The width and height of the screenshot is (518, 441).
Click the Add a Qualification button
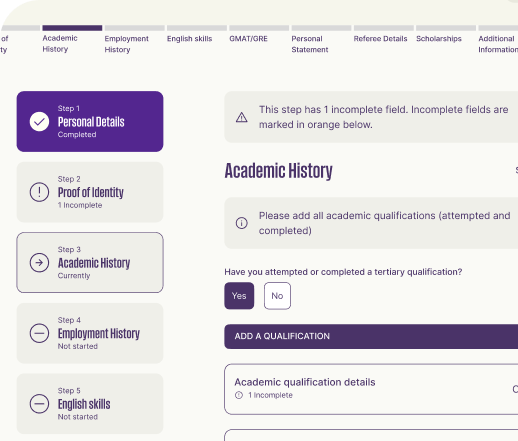(371, 336)
